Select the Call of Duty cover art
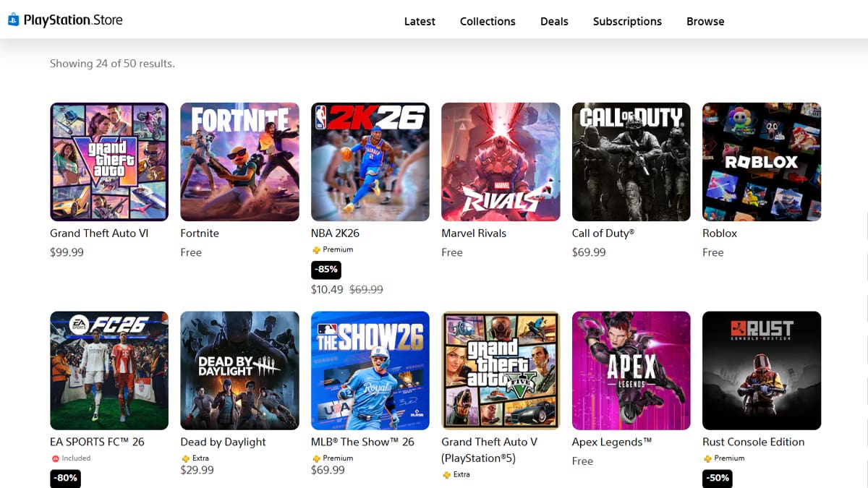 [631, 162]
